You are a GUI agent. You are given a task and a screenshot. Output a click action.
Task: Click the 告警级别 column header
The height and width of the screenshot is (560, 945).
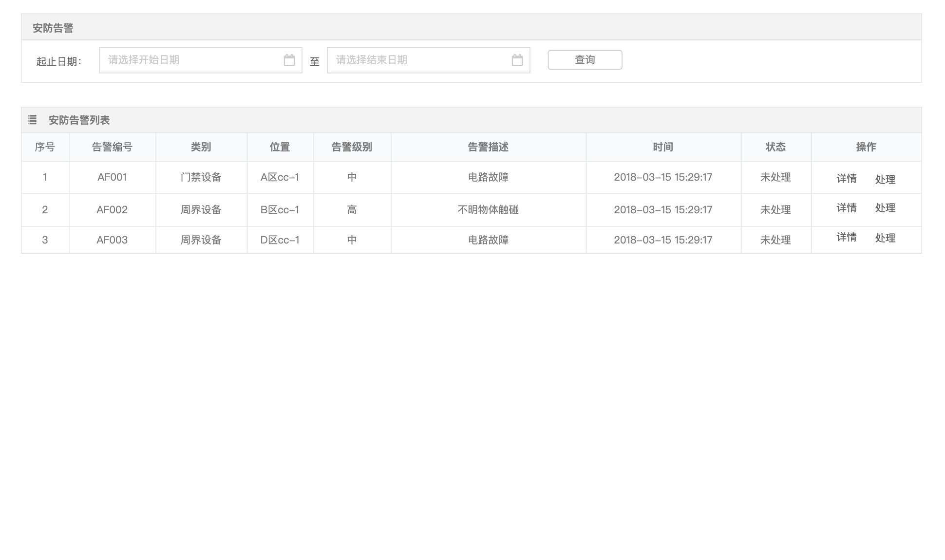click(352, 147)
